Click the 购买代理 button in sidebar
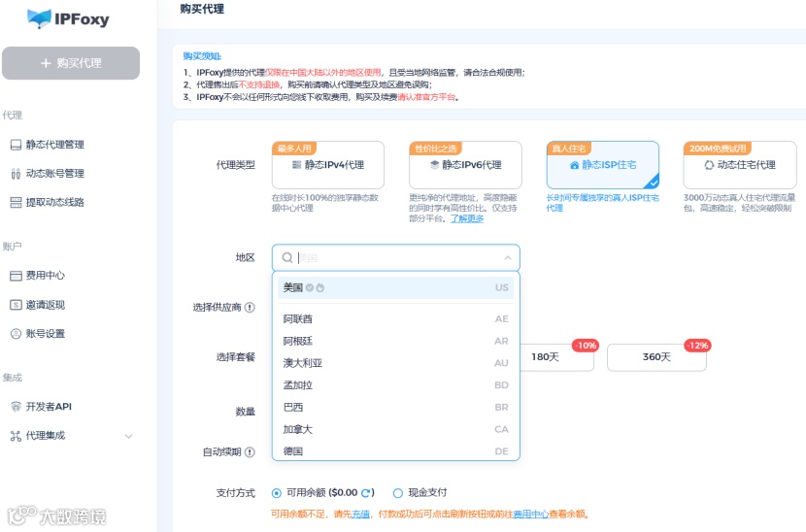This screenshot has height=532, width=806. click(71, 63)
